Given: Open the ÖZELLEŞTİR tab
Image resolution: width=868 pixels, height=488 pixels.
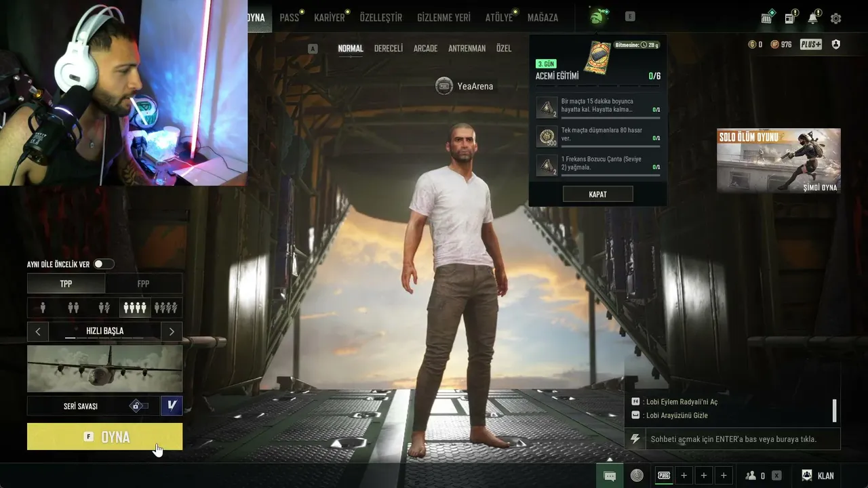Looking at the screenshot, I should (380, 18).
